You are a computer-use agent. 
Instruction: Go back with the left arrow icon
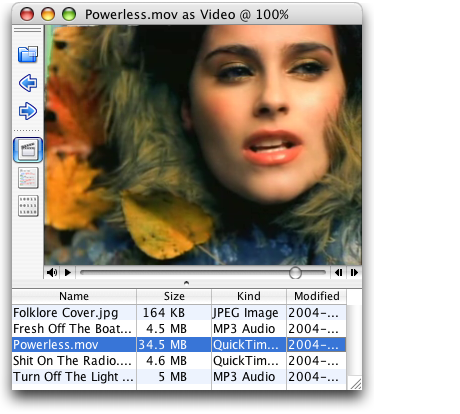pyautogui.click(x=28, y=83)
